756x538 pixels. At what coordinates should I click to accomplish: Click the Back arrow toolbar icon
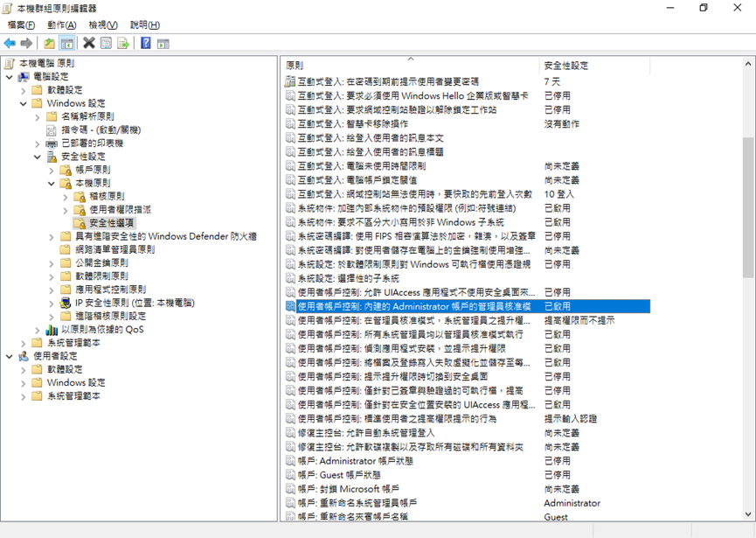[x=10, y=44]
